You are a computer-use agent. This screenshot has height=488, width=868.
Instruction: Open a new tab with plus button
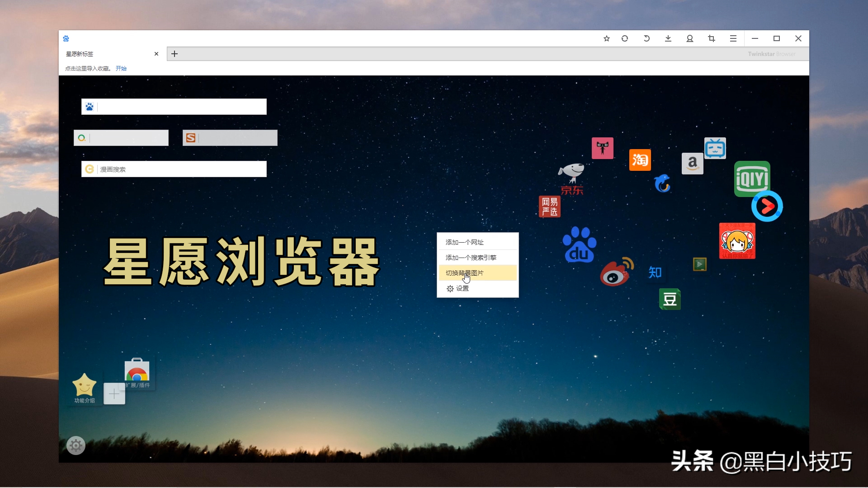tap(175, 54)
